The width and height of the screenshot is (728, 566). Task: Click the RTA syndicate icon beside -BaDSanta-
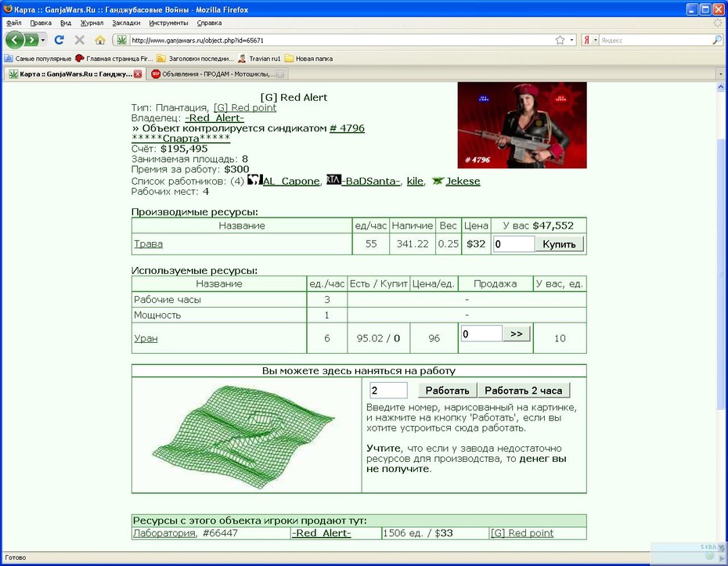click(333, 180)
